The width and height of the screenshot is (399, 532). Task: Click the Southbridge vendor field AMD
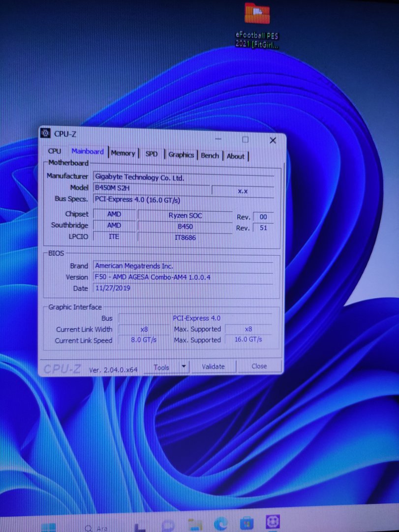[114, 225]
